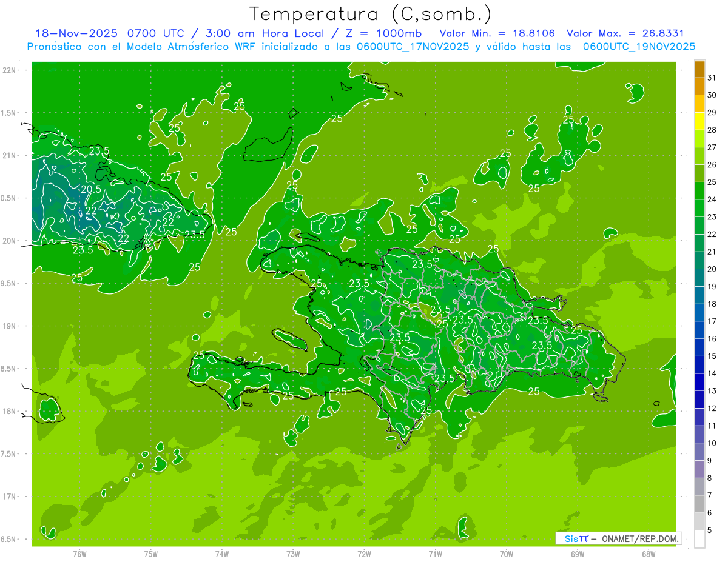Click the blue swatch between 16 and 17
728x562 pixels.
click(699, 330)
